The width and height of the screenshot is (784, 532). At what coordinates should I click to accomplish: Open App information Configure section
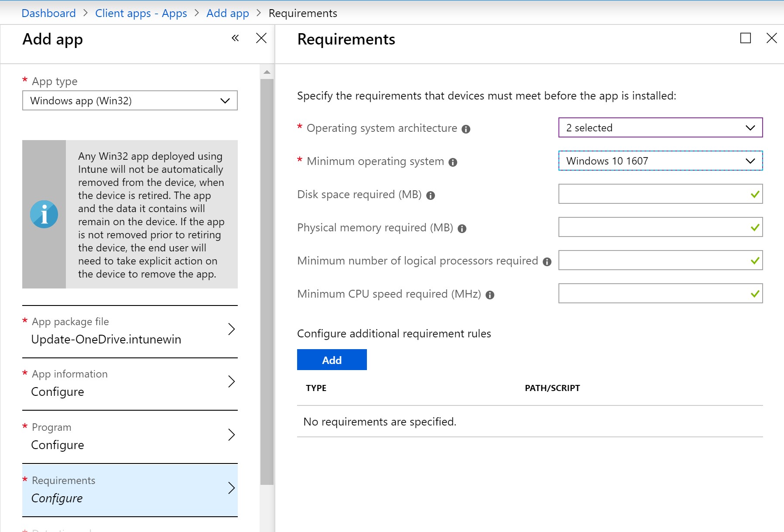point(130,383)
